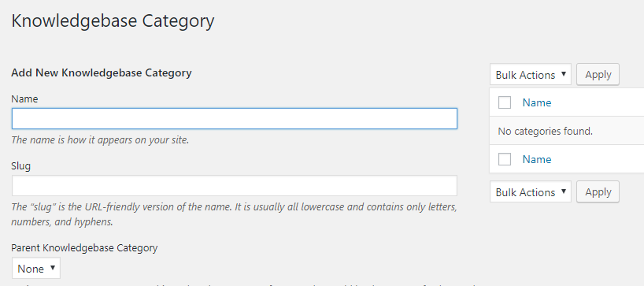644x286 pixels.
Task: Select the No categories found row
Action: click(567, 131)
